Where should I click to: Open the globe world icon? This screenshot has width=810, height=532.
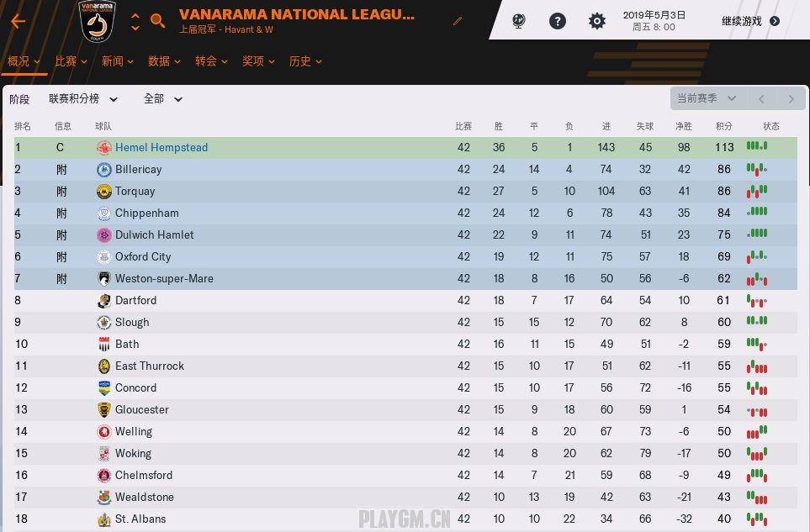pos(519,21)
